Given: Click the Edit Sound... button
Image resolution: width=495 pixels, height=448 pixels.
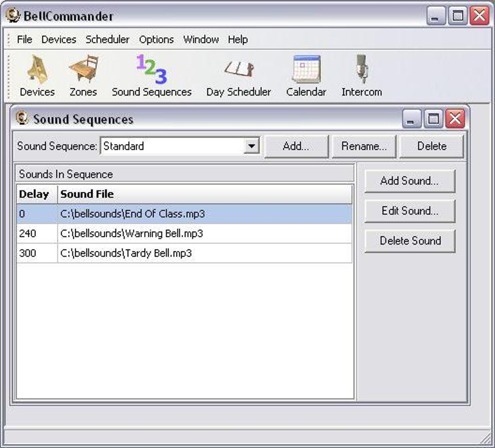Looking at the screenshot, I should (x=410, y=211).
